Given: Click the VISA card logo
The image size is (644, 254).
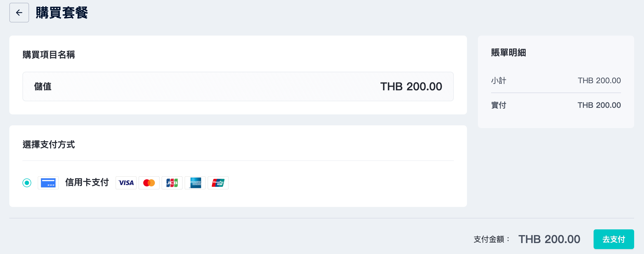Looking at the screenshot, I should click(x=126, y=183).
